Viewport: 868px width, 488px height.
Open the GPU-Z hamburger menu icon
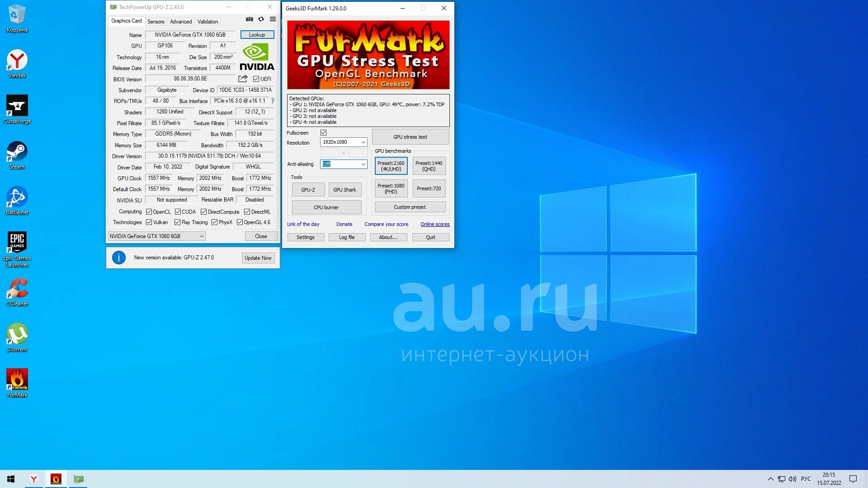(273, 19)
